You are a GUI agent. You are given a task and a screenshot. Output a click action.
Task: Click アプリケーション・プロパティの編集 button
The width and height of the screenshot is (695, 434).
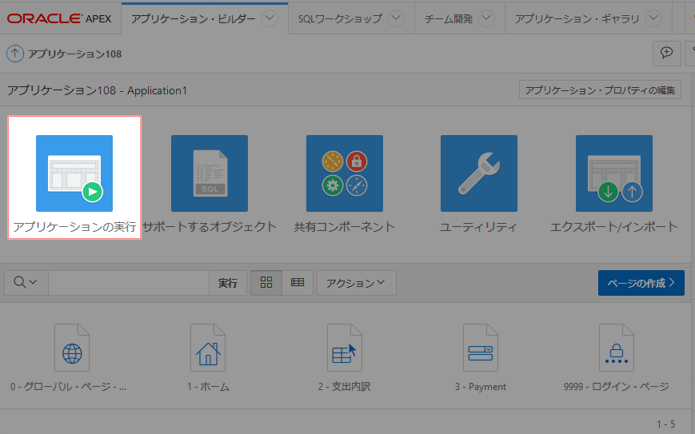coord(600,90)
